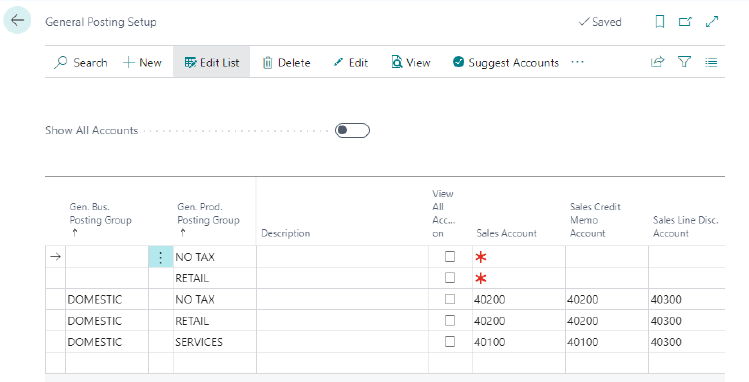Image resolution: width=749 pixels, height=382 pixels.
Task: Click RETAIL in the DOMESTIC row
Action: (192, 321)
